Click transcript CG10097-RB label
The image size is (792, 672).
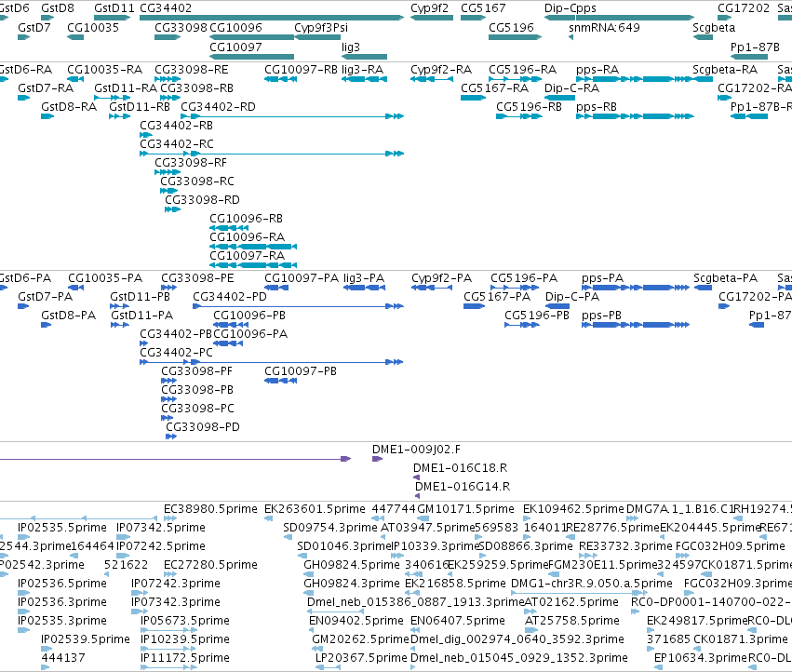tap(301, 69)
